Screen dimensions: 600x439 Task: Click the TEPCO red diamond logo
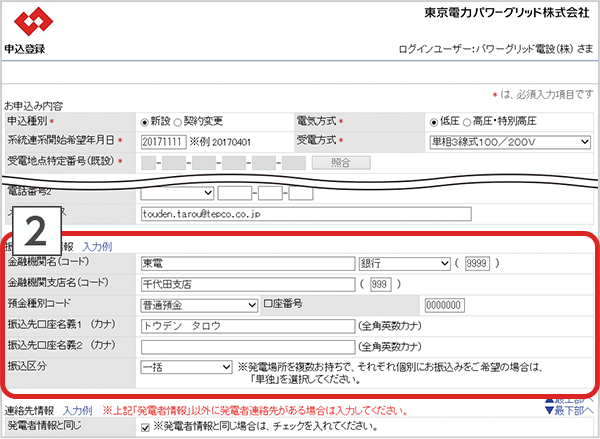coord(34,21)
